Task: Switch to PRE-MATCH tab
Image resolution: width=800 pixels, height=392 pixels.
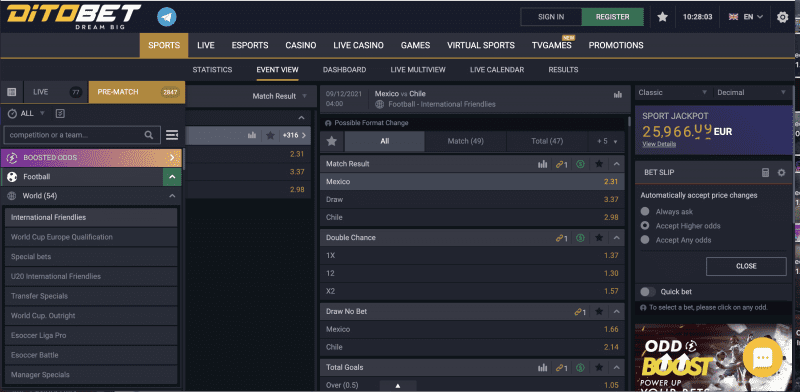Action: tap(137, 92)
